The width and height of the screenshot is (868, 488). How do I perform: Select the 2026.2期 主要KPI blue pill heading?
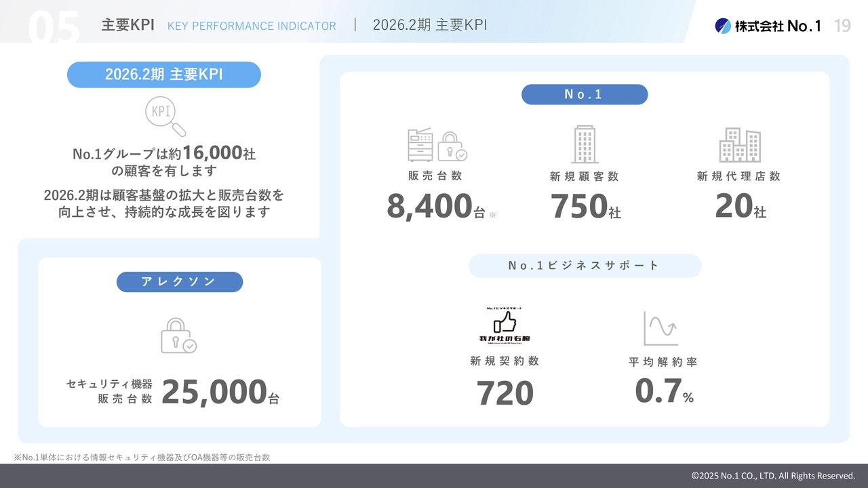coord(164,75)
